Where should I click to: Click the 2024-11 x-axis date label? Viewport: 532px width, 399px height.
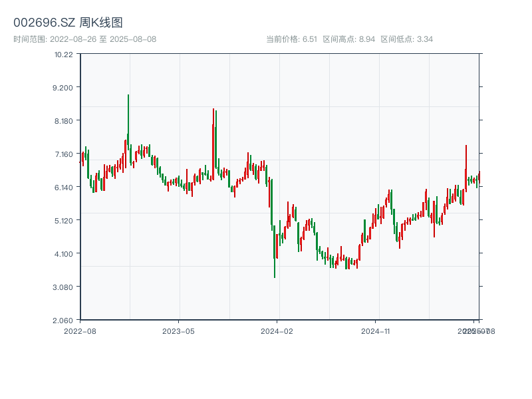click(x=376, y=331)
